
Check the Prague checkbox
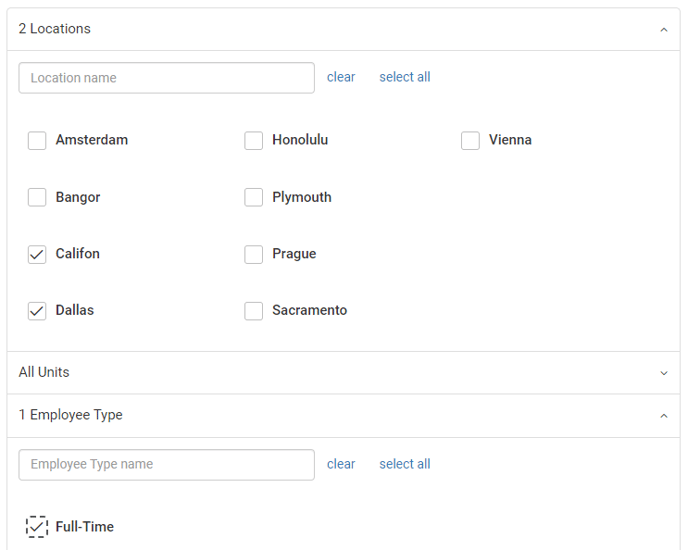point(254,255)
